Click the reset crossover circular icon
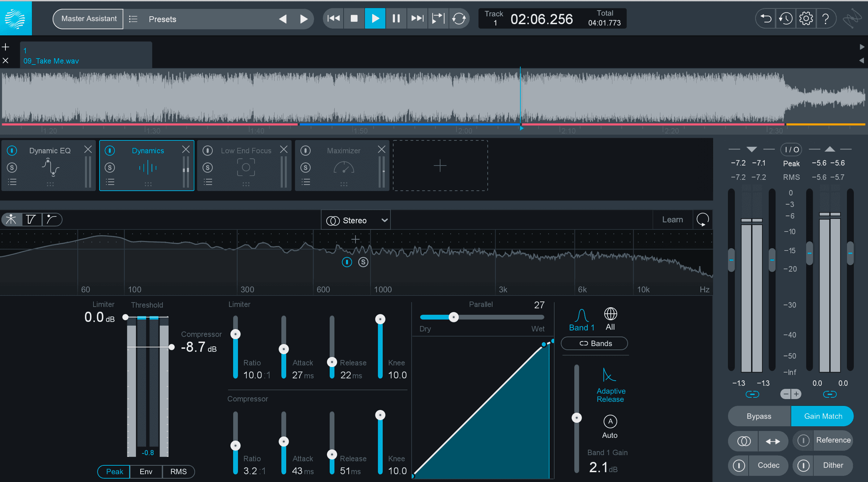The height and width of the screenshot is (482, 868). [x=702, y=220]
